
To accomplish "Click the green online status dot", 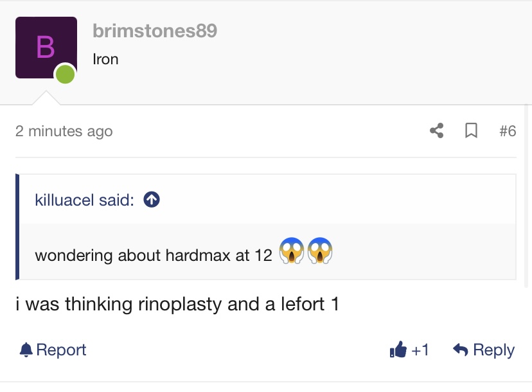I will point(65,74).
